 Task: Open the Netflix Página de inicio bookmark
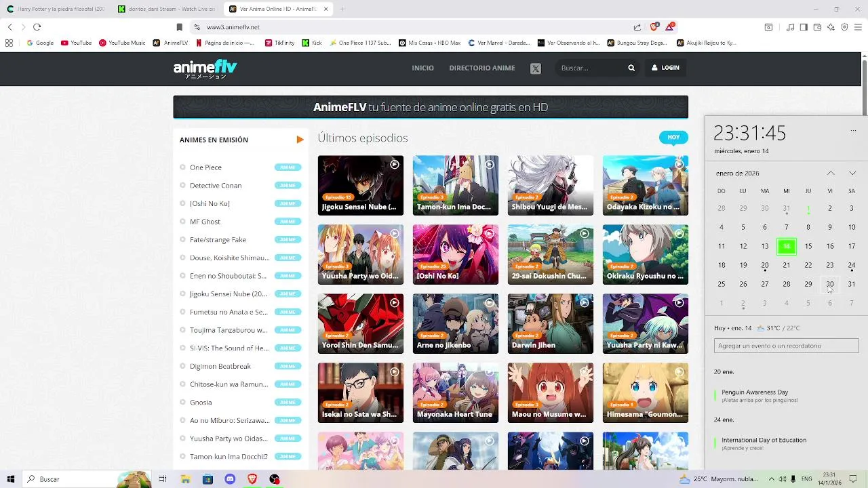point(224,43)
